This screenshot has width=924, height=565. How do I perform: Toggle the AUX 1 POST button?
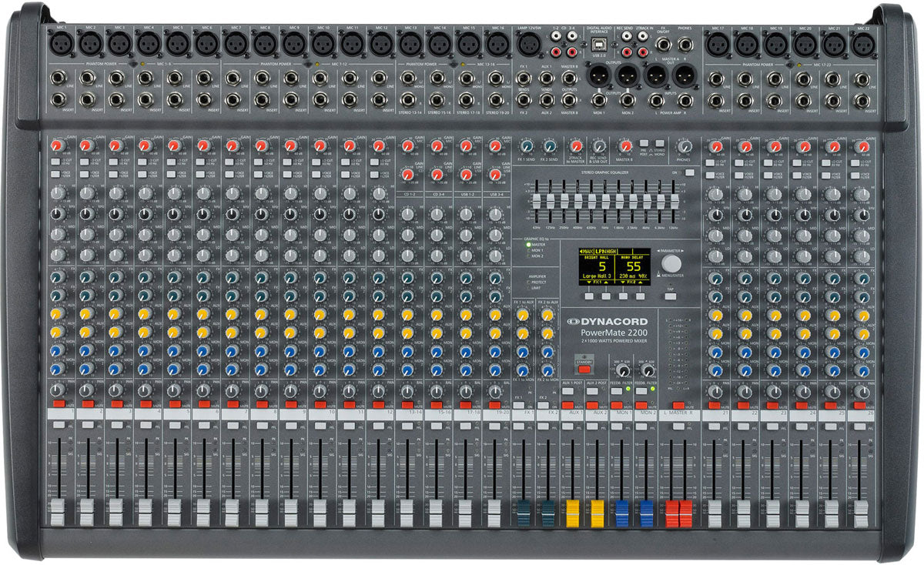tap(567, 391)
